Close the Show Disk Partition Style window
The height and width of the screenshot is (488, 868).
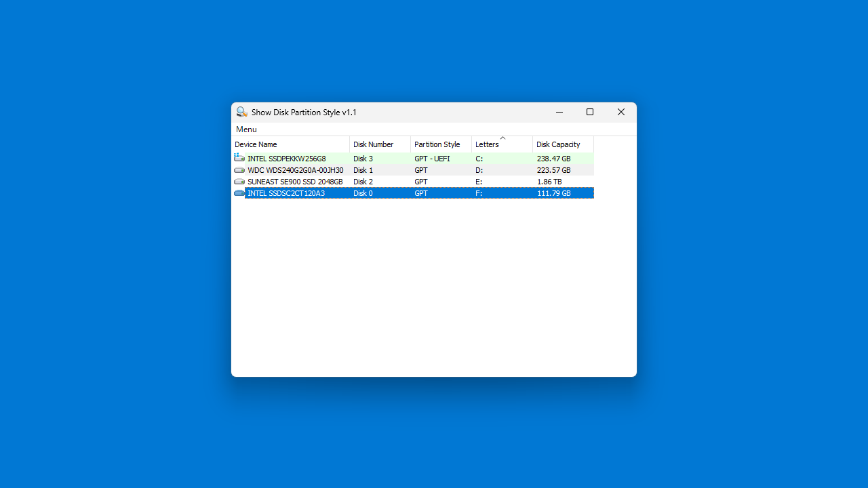(621, 113)
